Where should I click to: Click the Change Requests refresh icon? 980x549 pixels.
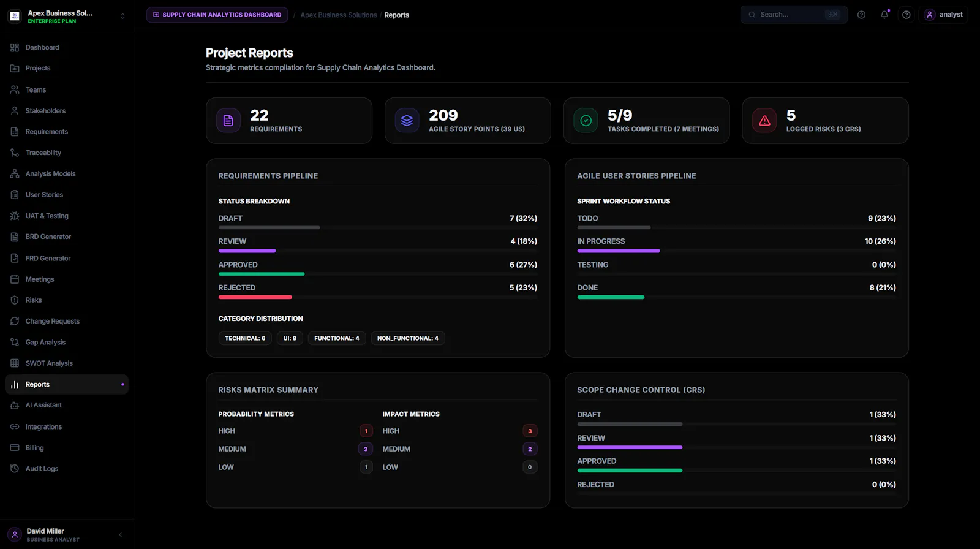coord(15,321)
